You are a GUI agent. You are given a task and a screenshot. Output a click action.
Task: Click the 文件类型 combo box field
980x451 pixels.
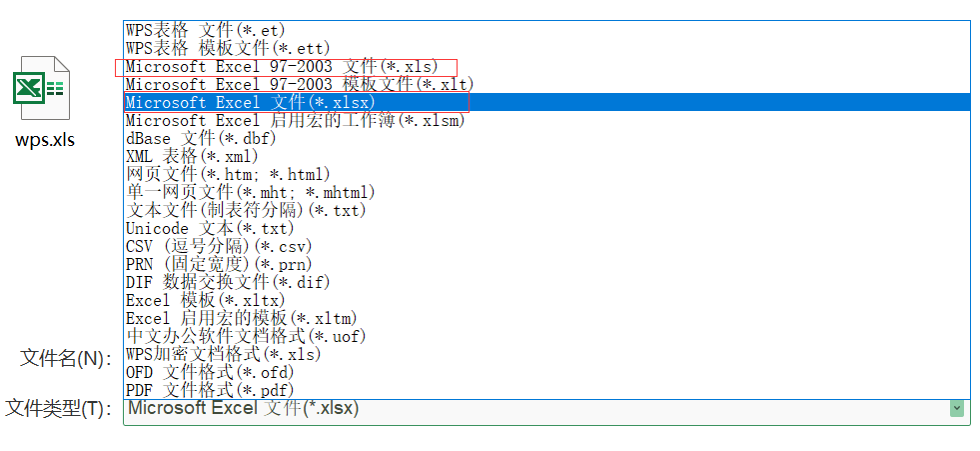click(546, 410)
